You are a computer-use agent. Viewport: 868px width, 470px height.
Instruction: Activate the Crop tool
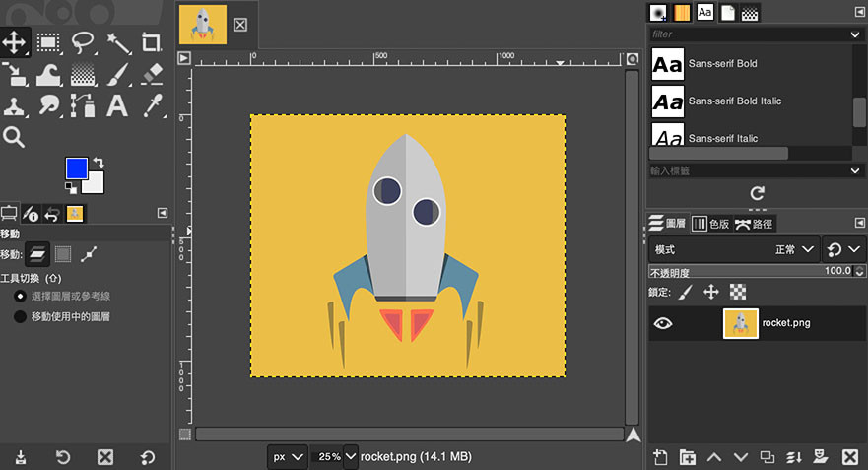pyautogui.click(x=151, y=42)
